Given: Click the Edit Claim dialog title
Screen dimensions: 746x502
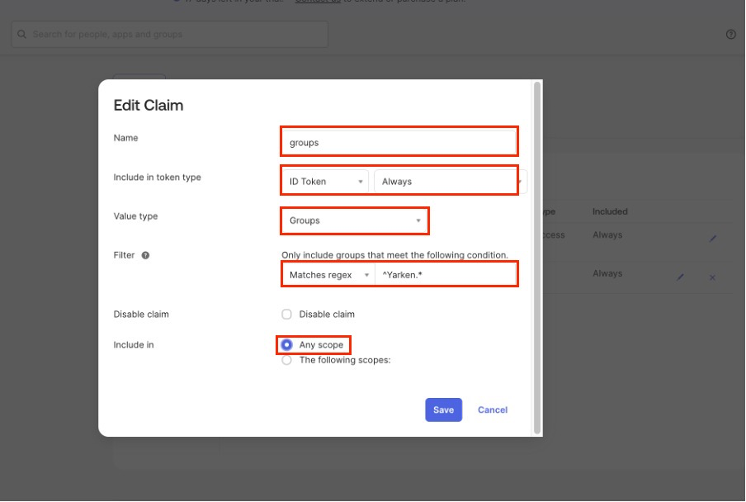Looking at the screenshot, I should (148, 105).
